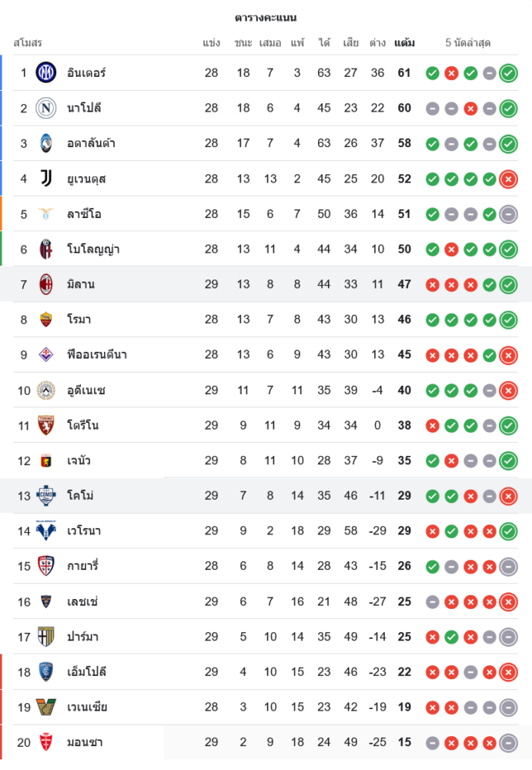Click the 5 นัดล่าสุด column header

tap(468, 43)
